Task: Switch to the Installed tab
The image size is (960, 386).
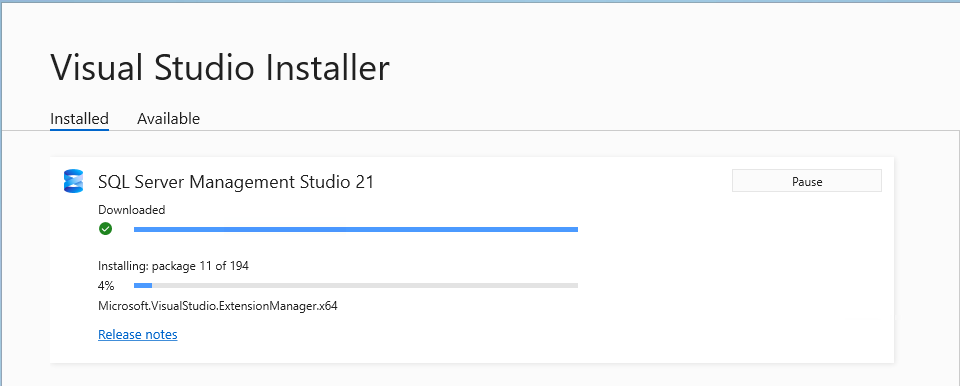Action: (x=79, y=118)
